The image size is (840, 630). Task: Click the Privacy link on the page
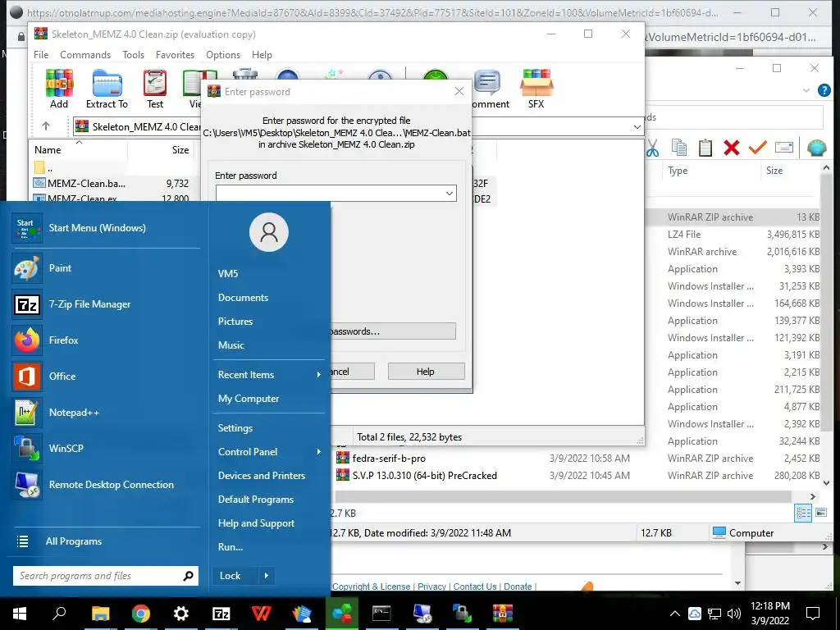tap(431, 587)
